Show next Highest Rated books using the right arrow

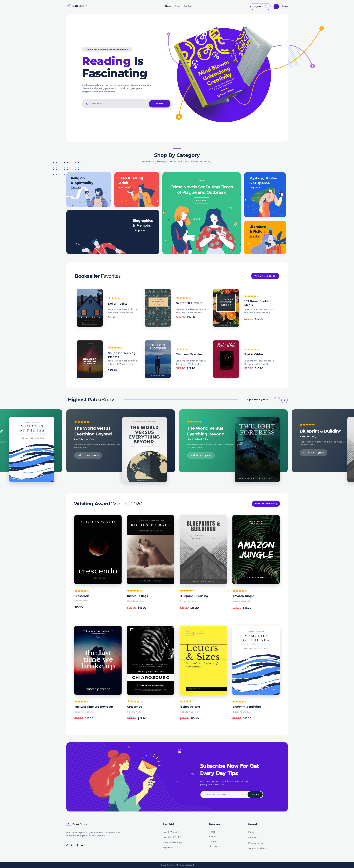click(284, 400)
